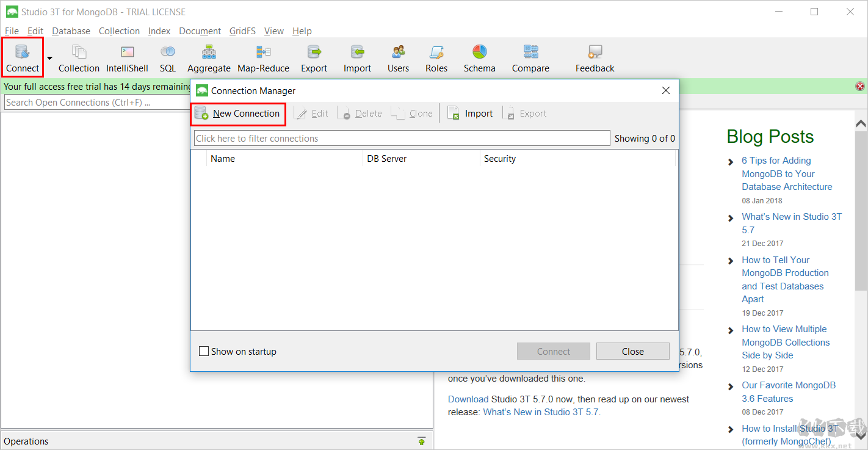Click the blog panel scrollbar up arrow
868x450 pixels.
pyautogui.click(x=861, y=124)
